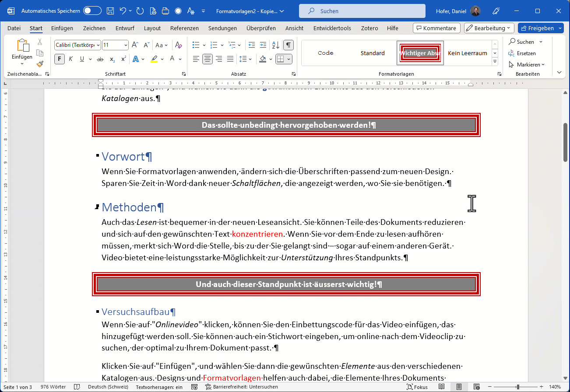Switch to the Referenzen tab
The width and height of the screenshot is (570, 392).
click(184, 28)
